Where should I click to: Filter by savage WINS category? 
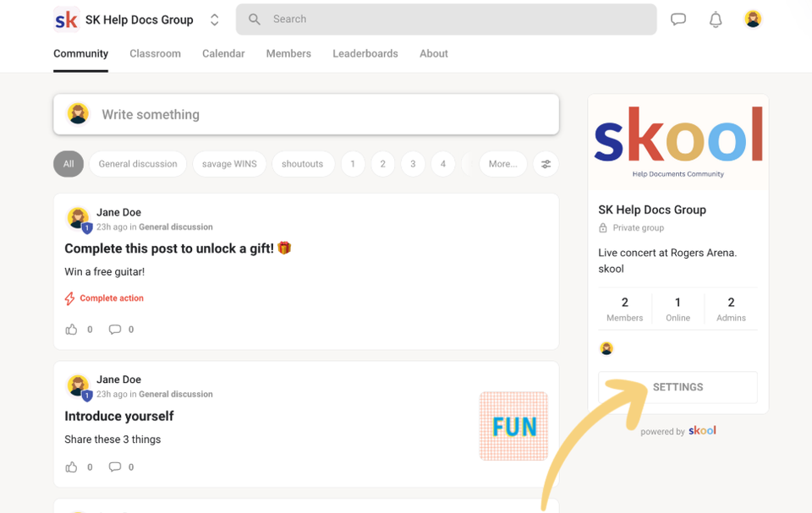pyautogui.click(x=229, y=164)
